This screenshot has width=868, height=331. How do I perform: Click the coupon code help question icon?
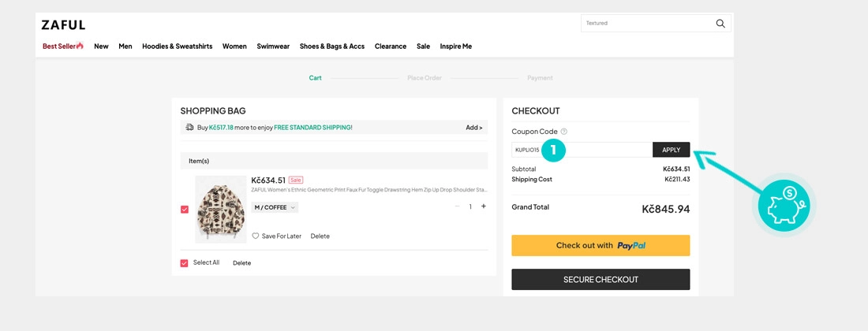point(563,132)
